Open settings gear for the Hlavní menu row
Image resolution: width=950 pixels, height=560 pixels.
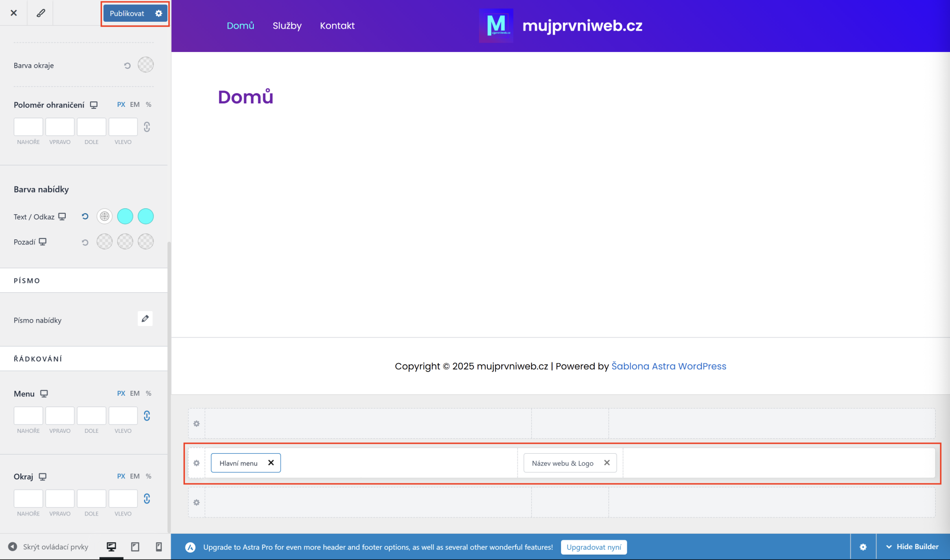pyautogui.click(x=196, y=463)
